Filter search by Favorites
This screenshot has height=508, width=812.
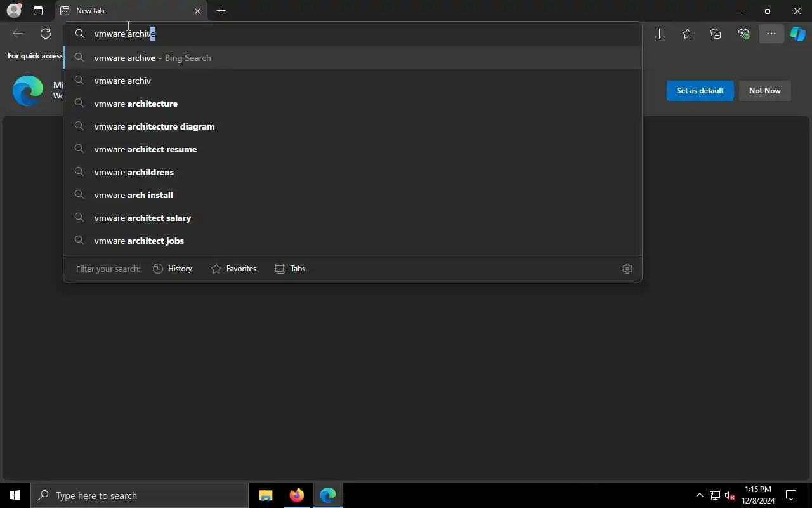pyautogui.click(x=233, y=269)
